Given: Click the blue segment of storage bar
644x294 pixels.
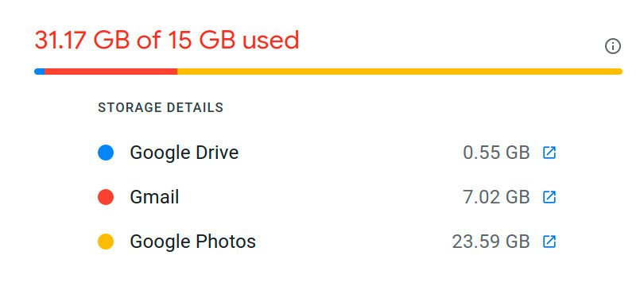Looking at the screenshot, I should click(x=40, y=72).
